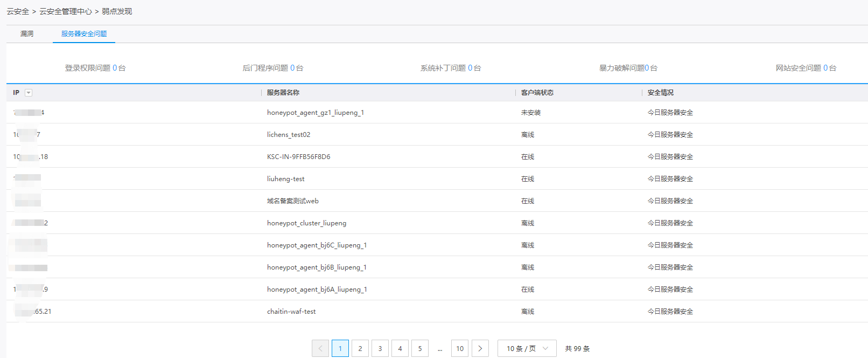Jump to page 3
This screenshot has width=868, height=358.
coord(380,348)
